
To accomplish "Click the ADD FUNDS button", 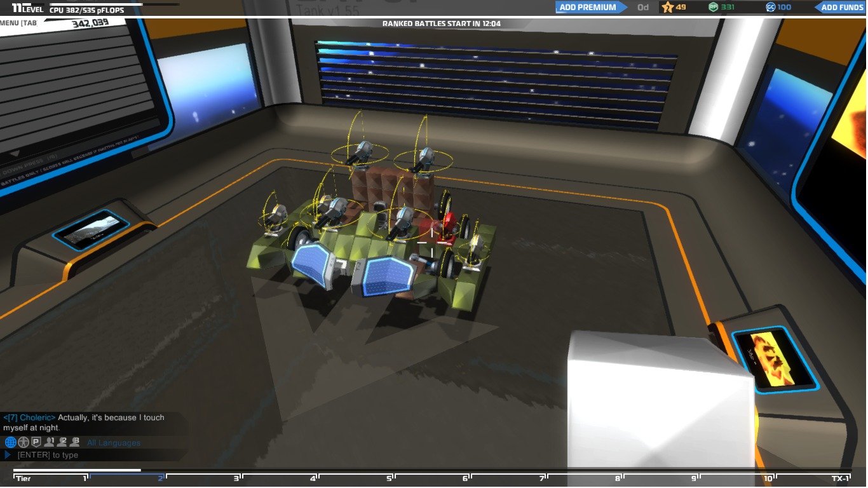I will click(x=841, y=8).
